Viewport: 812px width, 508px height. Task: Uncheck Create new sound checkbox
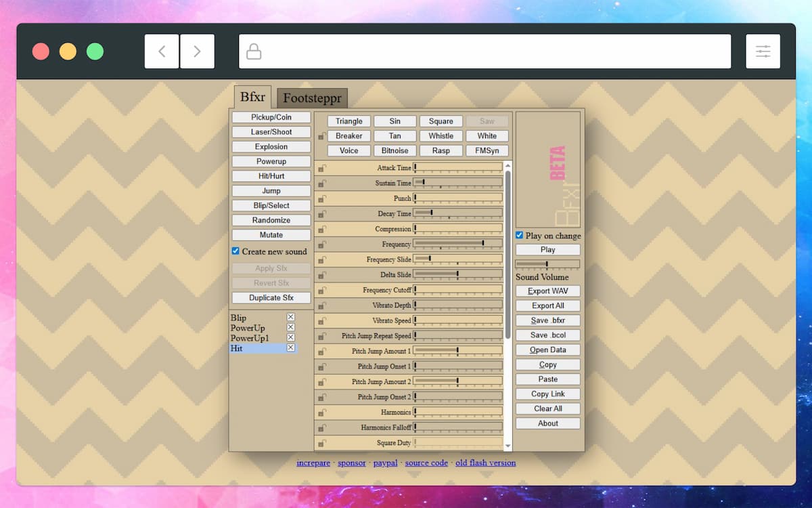click(x=235, y=251)
